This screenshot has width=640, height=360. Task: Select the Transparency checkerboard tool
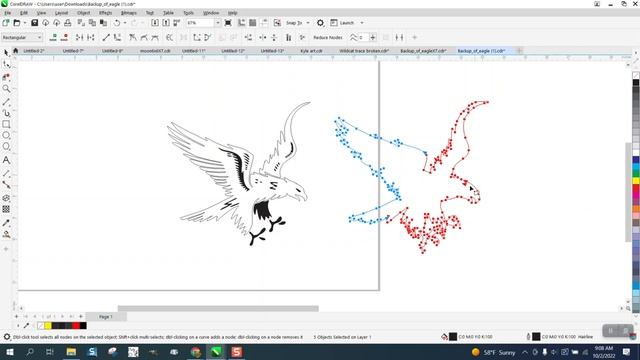tap(6, 209)
